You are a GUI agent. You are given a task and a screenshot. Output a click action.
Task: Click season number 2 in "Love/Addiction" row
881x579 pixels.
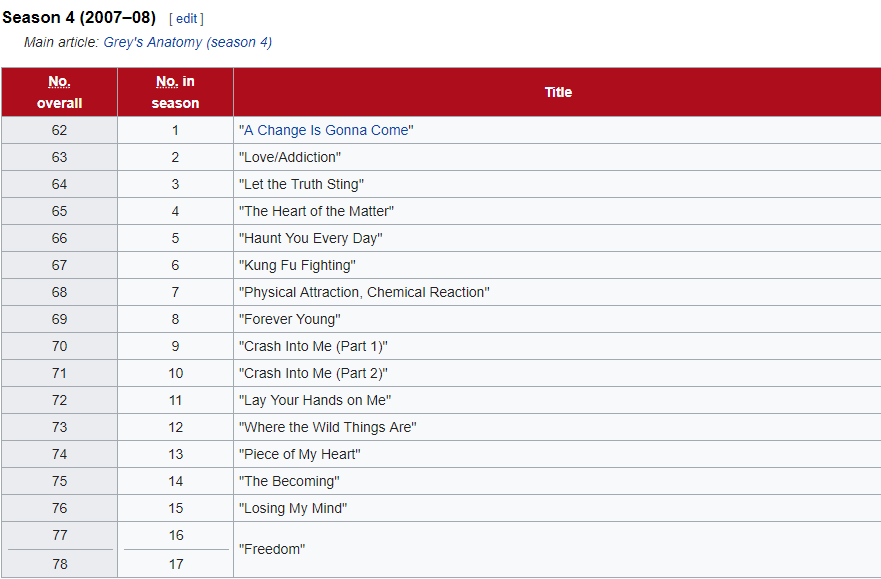click(x=175, y=157)
